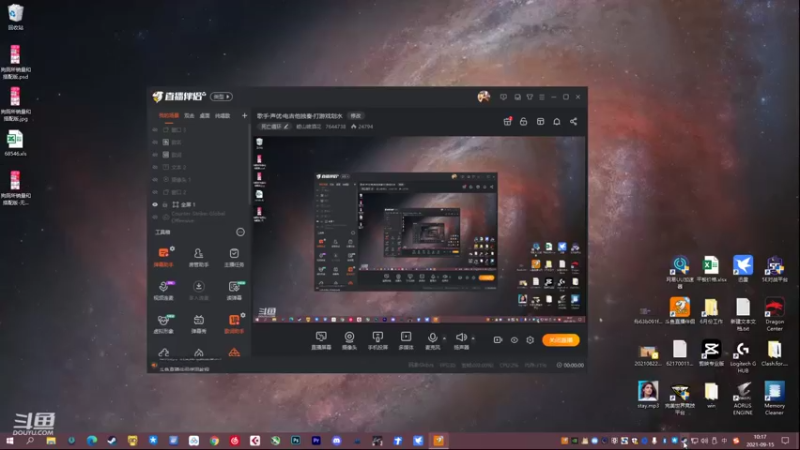Click the stream title text
Image resolution: width=800 pixels, height=450 pixels.
(299, 116)
